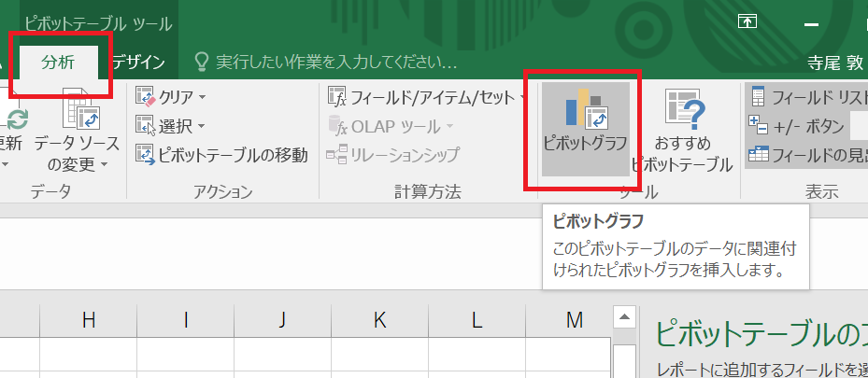Open the フィールド/アイテム/セット dropdown
This screenshot has width=868, height=378.
pos(426,97)
